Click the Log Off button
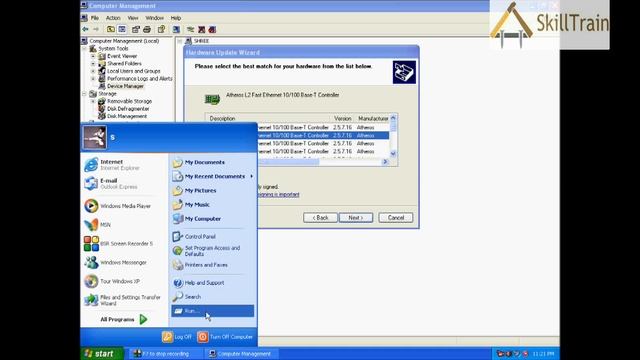This screenshot has width=640, height=360. 177,337
